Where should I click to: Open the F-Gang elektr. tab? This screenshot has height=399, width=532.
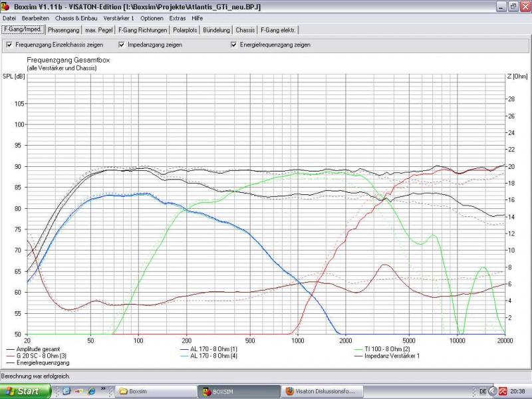tap(278, 30)
